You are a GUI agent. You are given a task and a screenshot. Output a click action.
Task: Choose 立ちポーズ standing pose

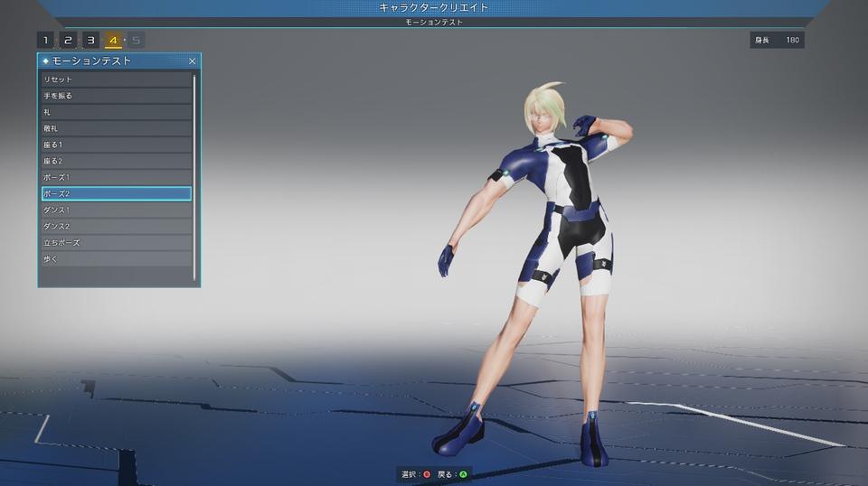pos(116,243)
